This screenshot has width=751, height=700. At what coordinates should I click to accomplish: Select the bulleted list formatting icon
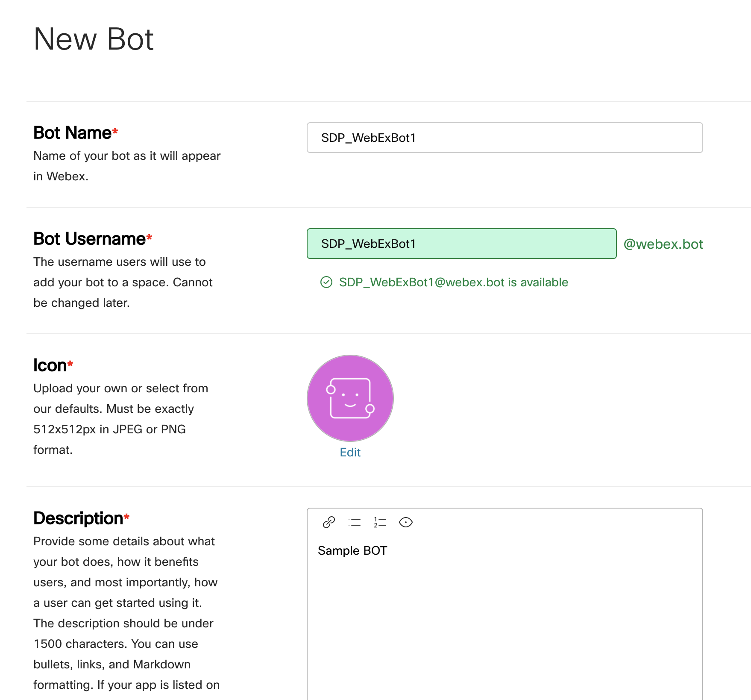click(x=354, y=522)
